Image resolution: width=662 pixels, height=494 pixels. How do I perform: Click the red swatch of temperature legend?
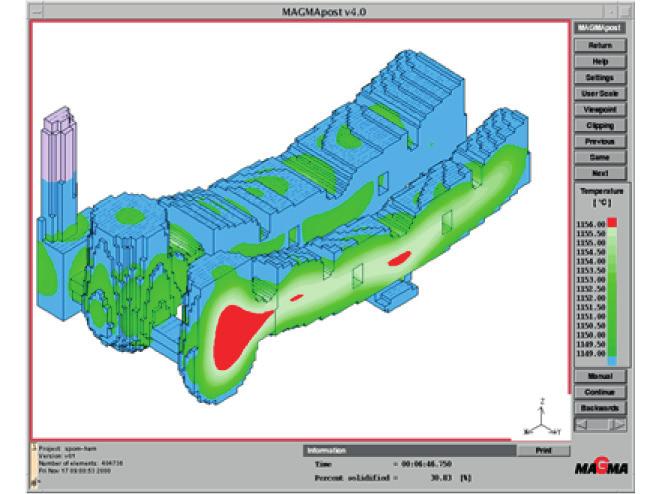612,223
